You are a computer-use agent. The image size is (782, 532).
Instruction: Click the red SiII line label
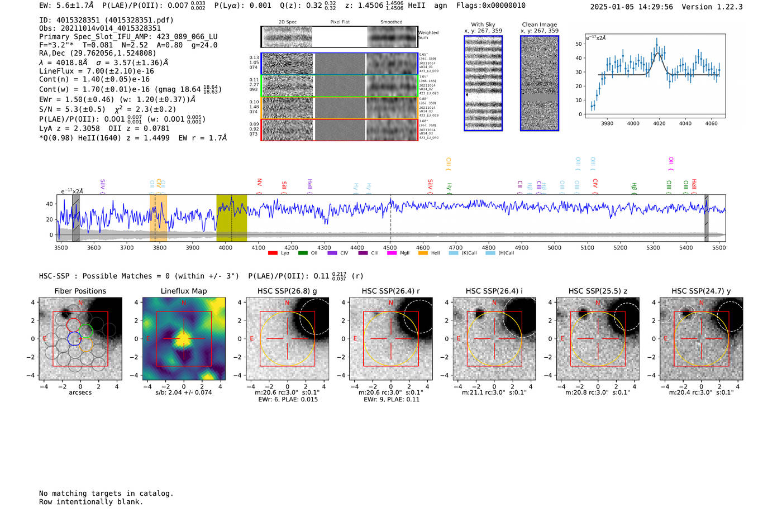pos(284,187)
